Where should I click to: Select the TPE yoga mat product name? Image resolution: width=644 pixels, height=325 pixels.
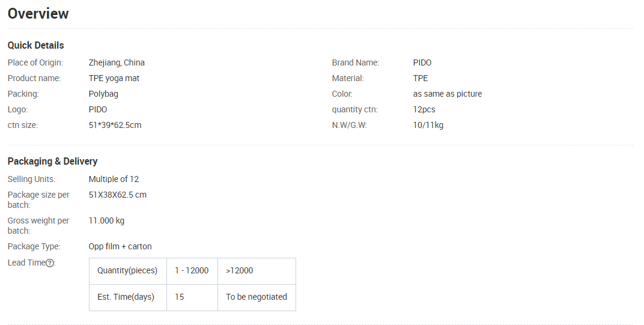pos(114,78)
